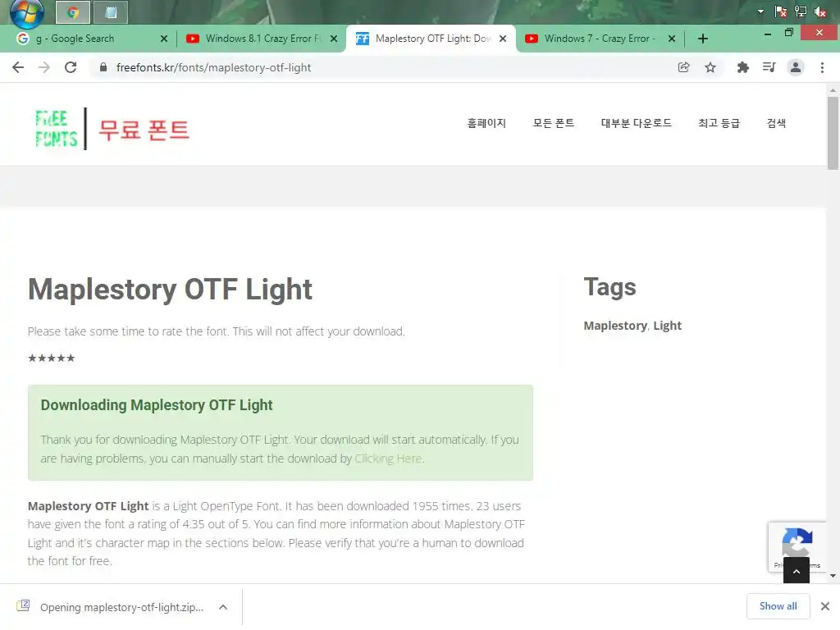Click the address bar URL field
840x630 pixels.
pyautogui.click(x=386, y=67)
